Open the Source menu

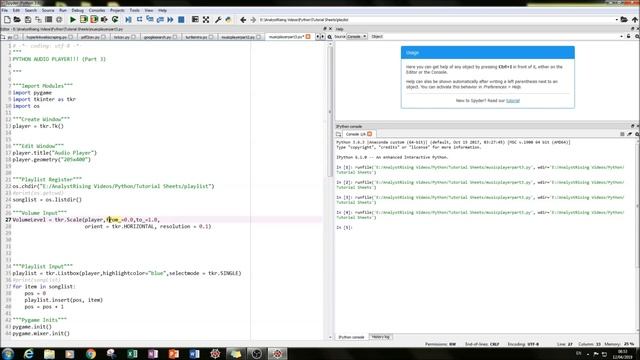pos(48,10)
